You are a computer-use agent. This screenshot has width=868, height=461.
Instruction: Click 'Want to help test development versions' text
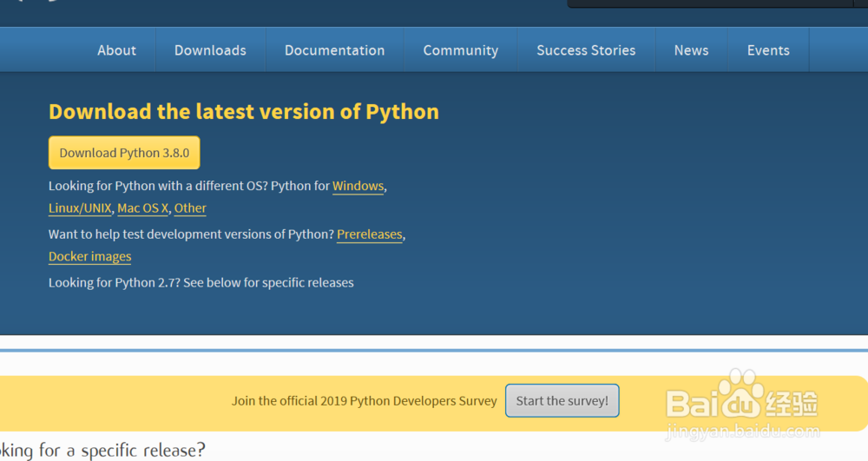(x=191, y=234)
